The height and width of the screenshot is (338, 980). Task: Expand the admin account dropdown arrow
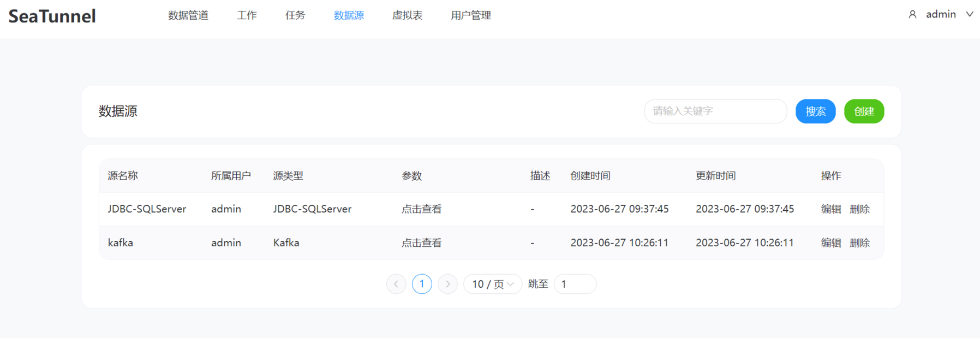click(x=969, y=15)
